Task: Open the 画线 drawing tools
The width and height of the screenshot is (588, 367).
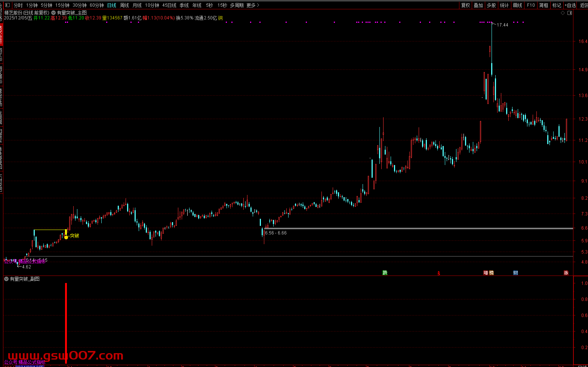Action: [517, 5]
